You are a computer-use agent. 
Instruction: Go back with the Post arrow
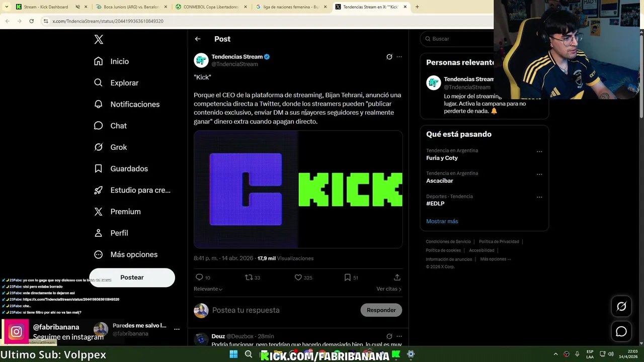[x=198, y=39]
